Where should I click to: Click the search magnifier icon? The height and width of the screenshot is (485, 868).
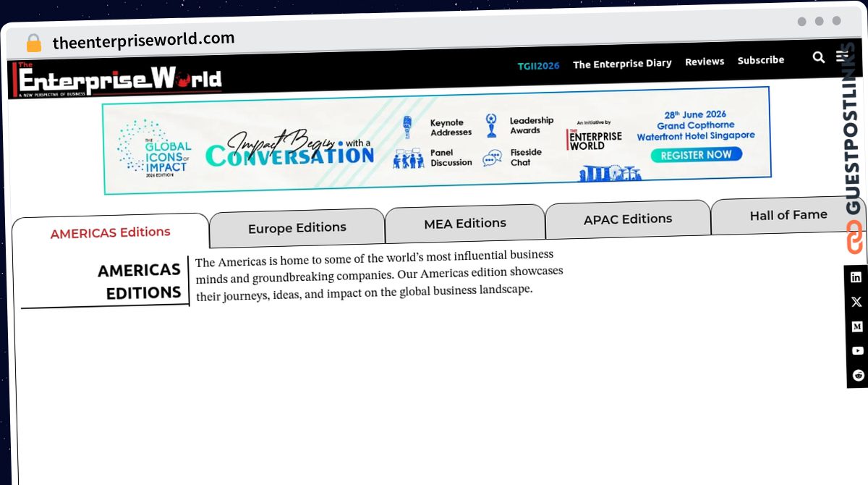(818, 57)
